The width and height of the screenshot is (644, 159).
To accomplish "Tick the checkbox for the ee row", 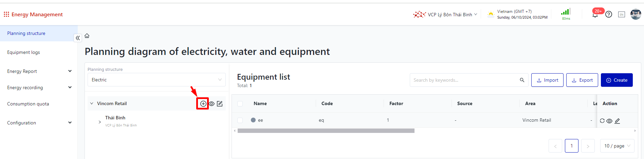I will click(240, 120).
